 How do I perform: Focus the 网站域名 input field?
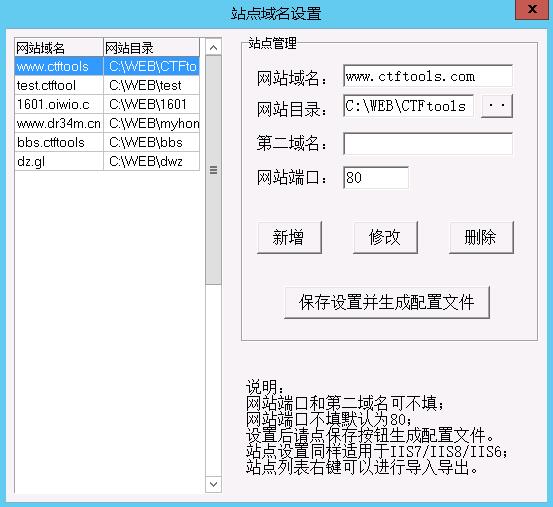428,75
